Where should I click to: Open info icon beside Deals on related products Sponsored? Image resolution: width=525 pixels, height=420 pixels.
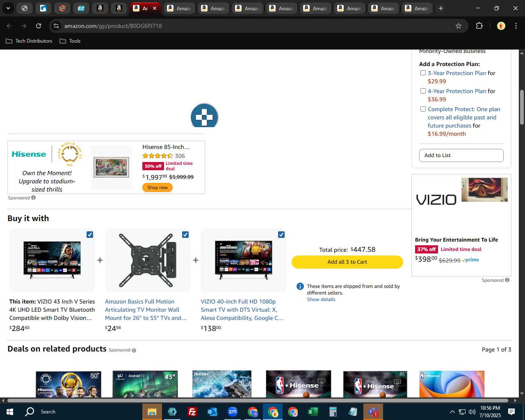(x=134, y=350)
